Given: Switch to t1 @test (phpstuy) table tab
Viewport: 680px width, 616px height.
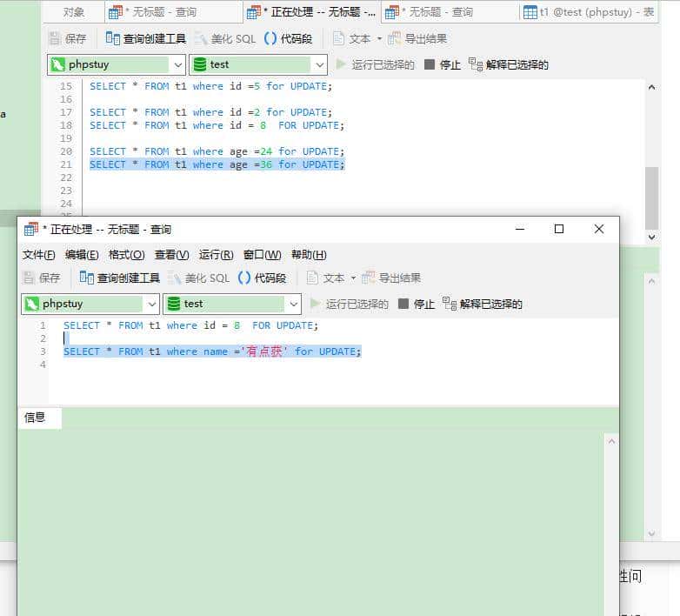Looking at the screenshot, I should 589,11.
